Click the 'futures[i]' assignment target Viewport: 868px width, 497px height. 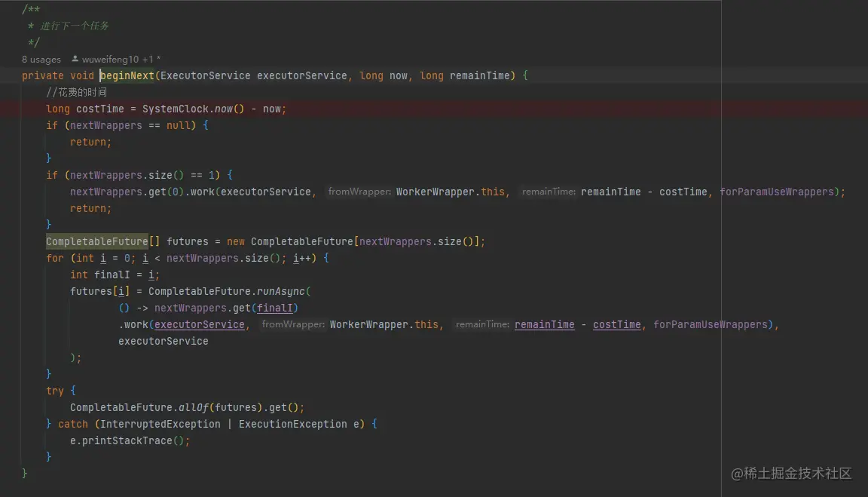pos(99,291)
